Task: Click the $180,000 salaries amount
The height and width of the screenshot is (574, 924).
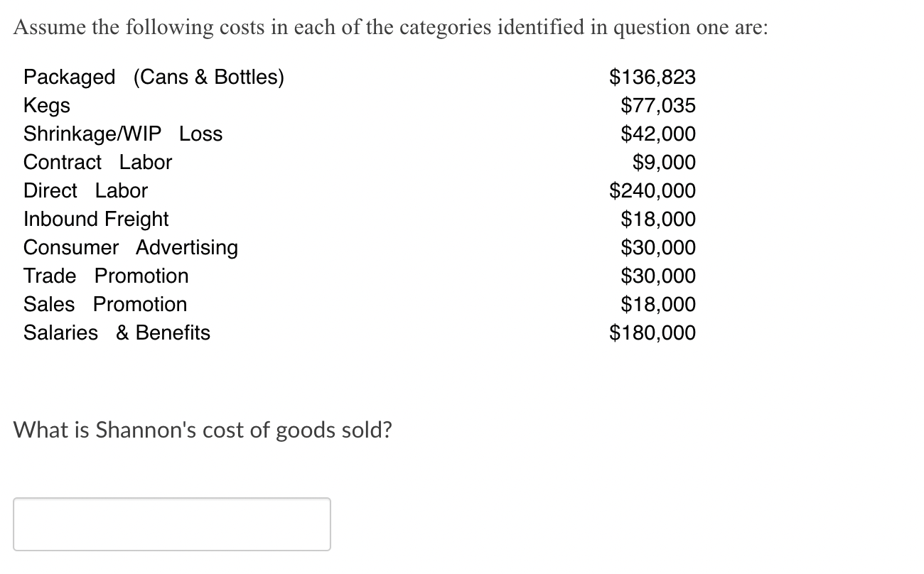Action: 653,332
